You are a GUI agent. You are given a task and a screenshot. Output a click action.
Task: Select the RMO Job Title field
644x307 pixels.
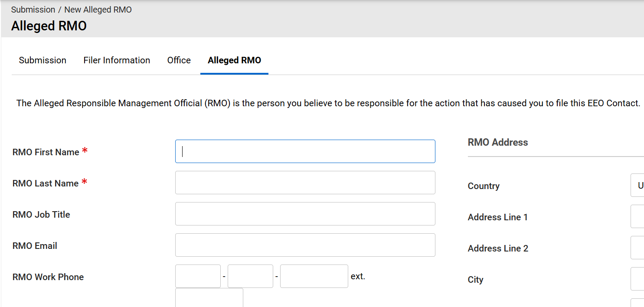[305, 214]
